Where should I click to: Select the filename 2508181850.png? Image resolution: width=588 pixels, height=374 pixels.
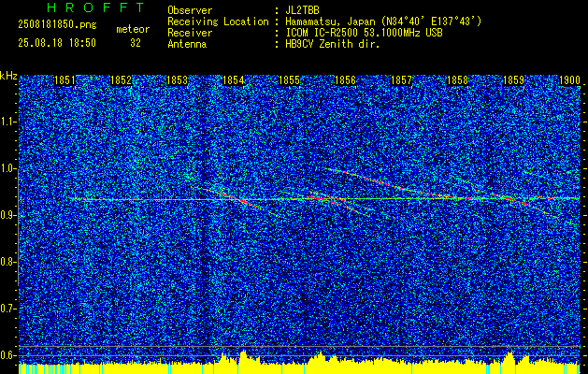[x=57, y=25]
